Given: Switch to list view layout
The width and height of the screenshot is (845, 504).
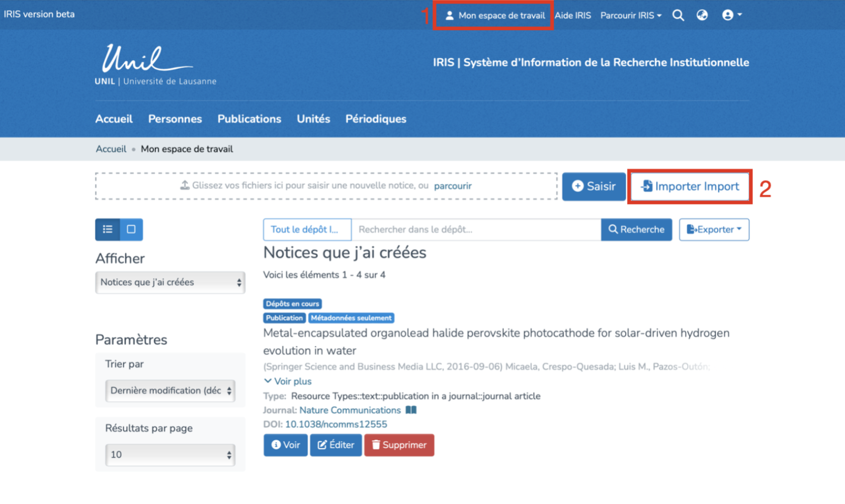Looking at the screenshot, I should pos(108,230).
